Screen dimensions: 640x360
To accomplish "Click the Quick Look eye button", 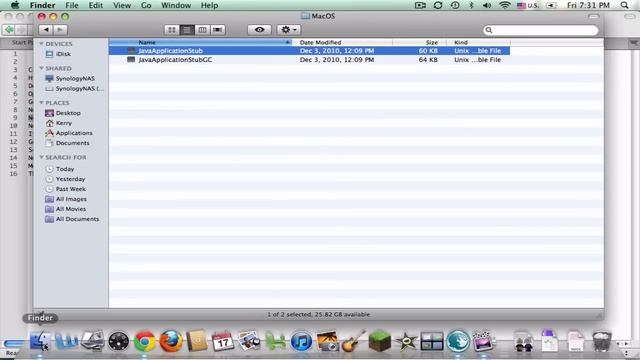I will 259,30.
